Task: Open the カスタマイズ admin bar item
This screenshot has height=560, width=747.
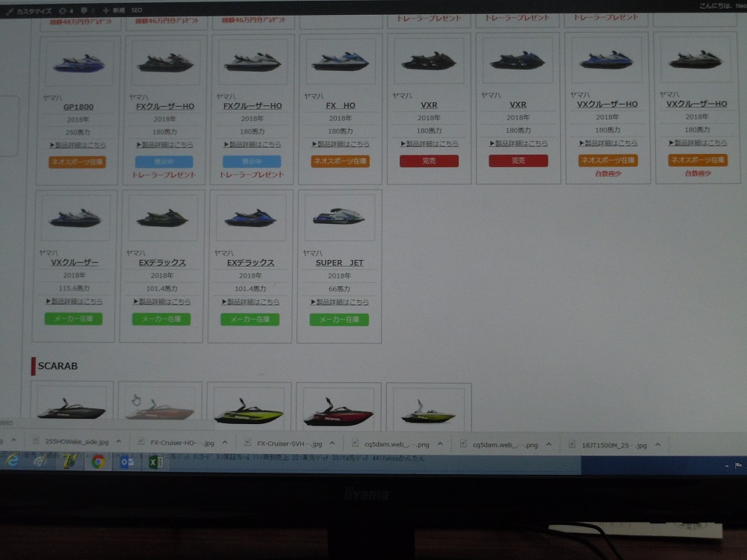Action: 28,11
